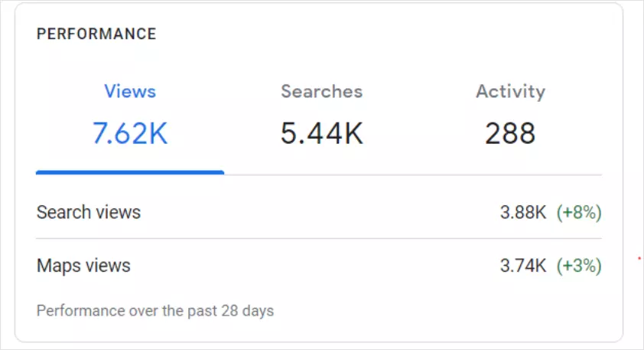Click the 5.44K searches total
This screenshot has width=644, height=350.
pos(321,134)
